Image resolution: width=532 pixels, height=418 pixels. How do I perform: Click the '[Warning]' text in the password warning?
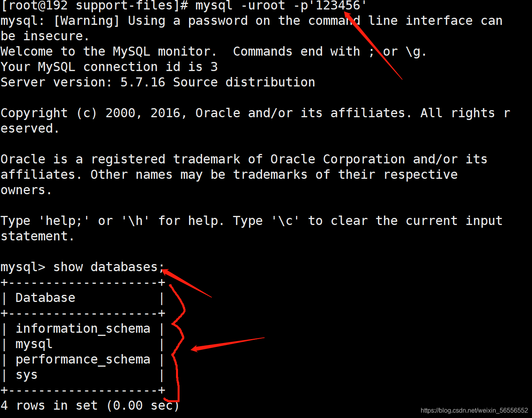point(86,21)
